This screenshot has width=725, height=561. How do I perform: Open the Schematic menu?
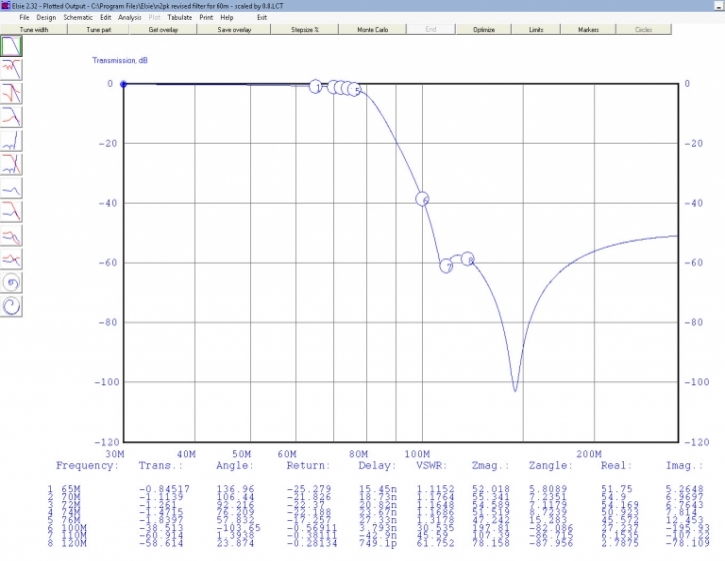tap(78, 18)
